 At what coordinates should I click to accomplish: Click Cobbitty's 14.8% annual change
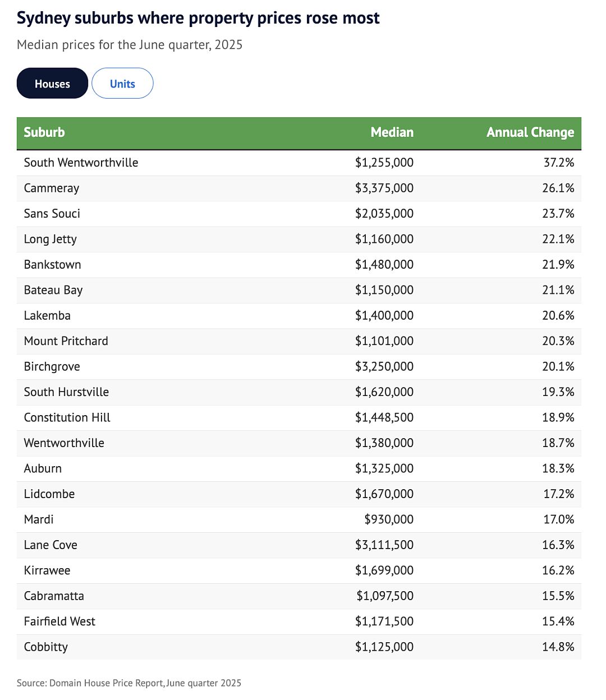(558, 647)
